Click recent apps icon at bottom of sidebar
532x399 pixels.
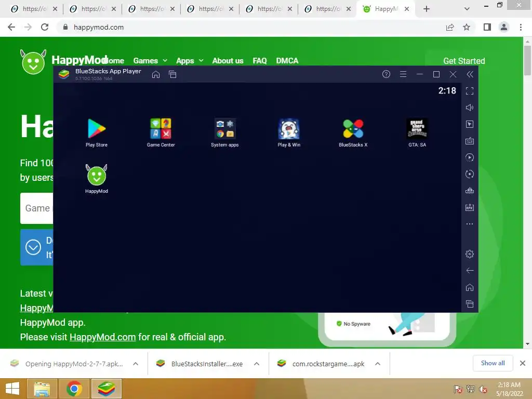470,304
